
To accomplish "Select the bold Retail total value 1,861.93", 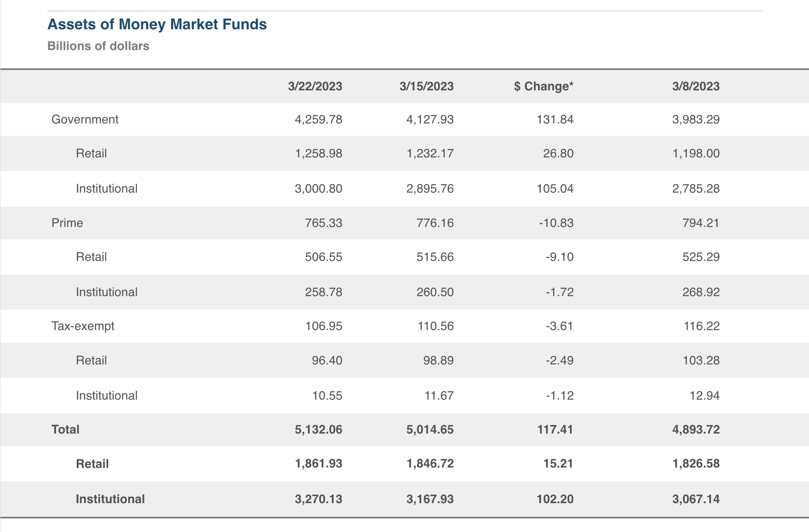I will [x=318, y=464].
